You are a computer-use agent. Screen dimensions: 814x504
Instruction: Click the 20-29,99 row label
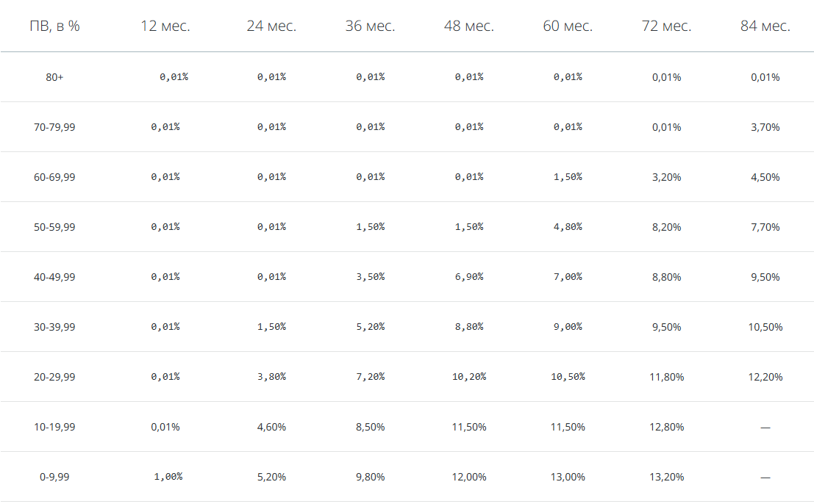(x=54, y=377)
